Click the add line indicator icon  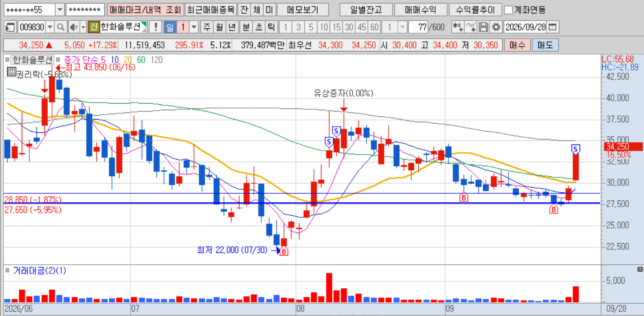(x=471, y=27)
